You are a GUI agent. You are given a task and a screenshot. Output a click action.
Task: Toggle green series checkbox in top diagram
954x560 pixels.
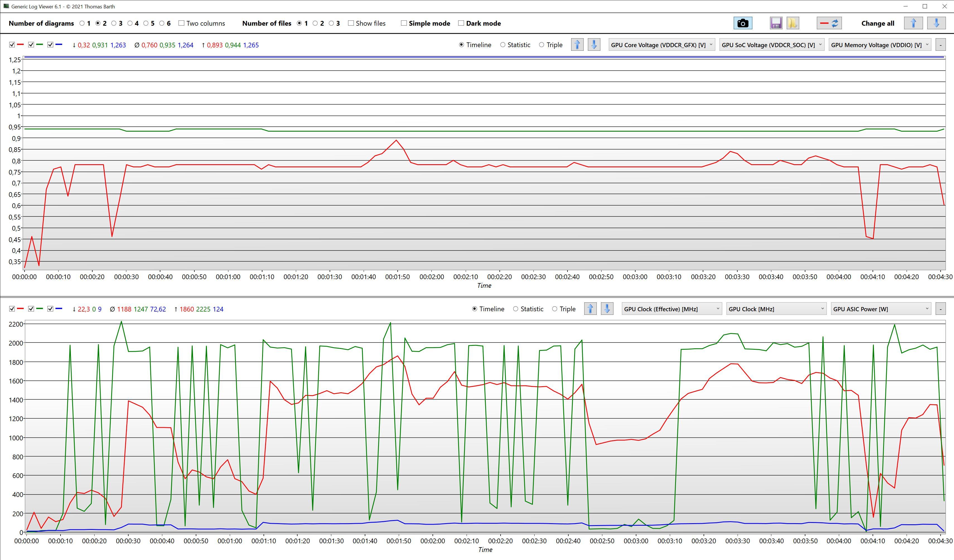pos(31,45)
